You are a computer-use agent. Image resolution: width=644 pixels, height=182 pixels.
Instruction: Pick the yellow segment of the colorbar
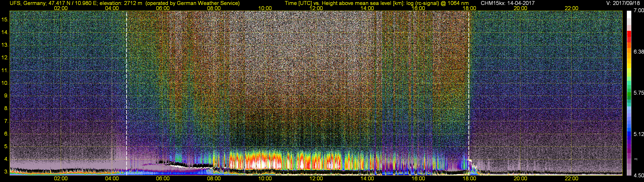click(629, 66)
